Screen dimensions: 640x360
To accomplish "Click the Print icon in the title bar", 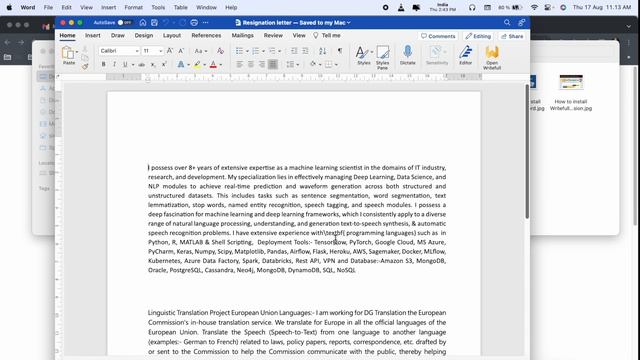I will pos(194,23).
